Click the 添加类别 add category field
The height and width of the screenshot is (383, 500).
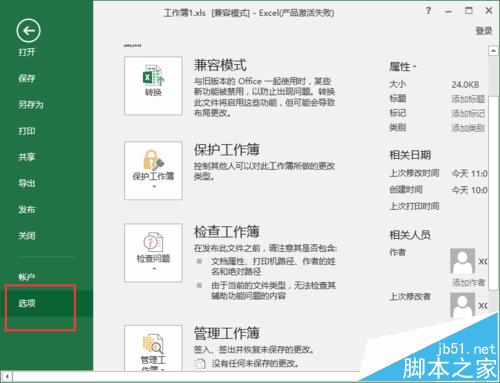(468, 128)
